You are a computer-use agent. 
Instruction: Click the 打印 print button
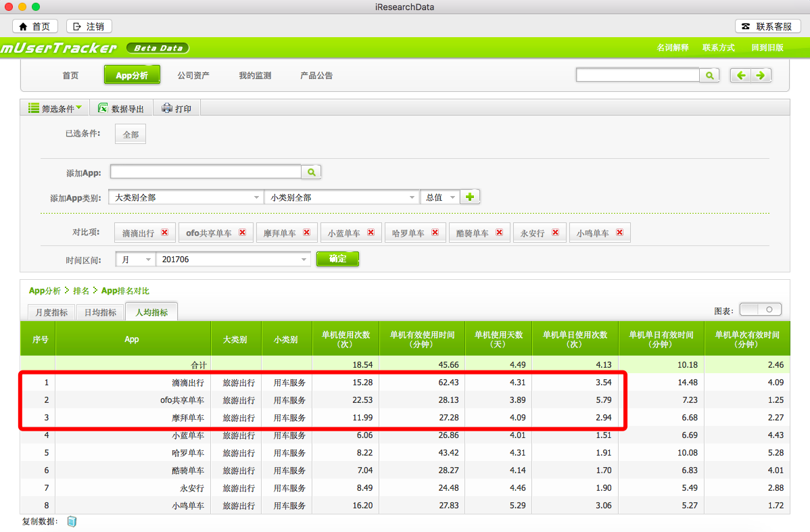point(176,108)
